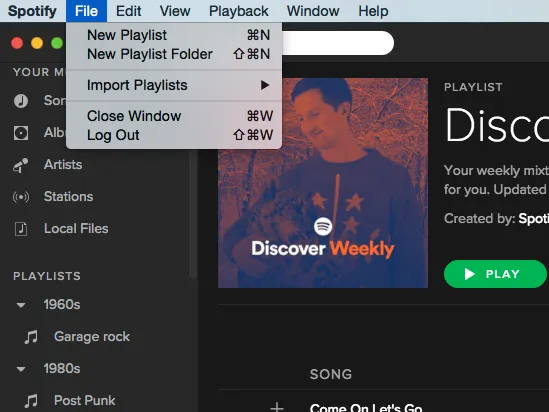Open the Playback menu
Image resolution: width=549 pixels, height=412 pixels.
point(239,11)
